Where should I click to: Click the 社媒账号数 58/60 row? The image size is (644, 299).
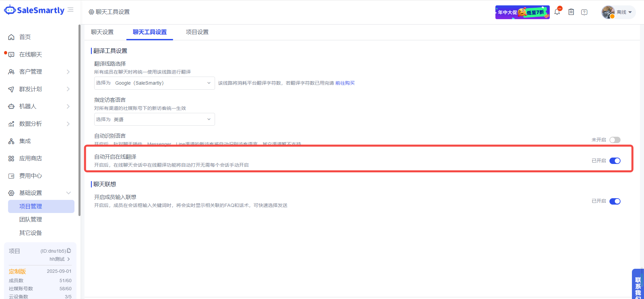pyautogui.click(x=40, y=289)
